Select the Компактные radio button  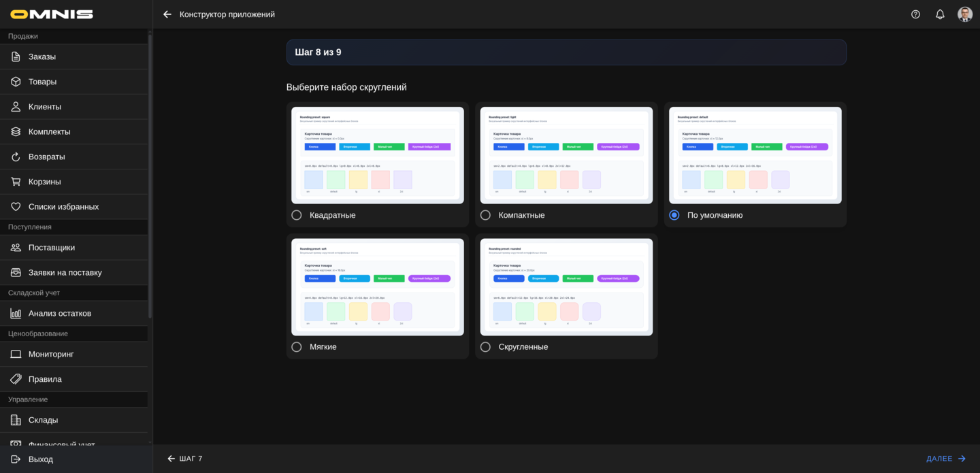pos(485,215)
